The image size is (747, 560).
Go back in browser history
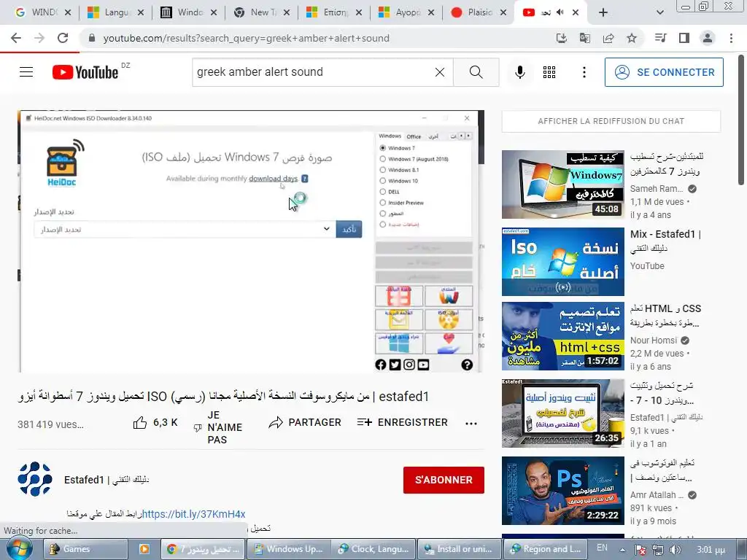pos(16,38)
